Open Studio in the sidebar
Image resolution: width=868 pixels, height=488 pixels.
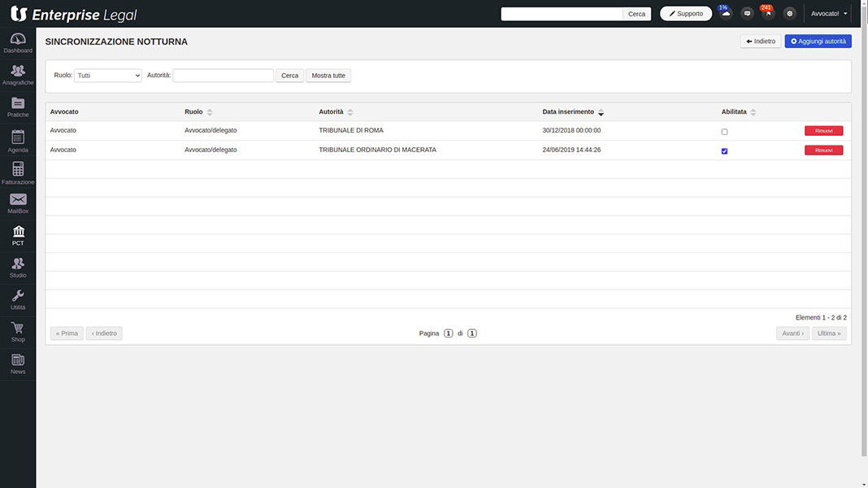pos(18,268)
